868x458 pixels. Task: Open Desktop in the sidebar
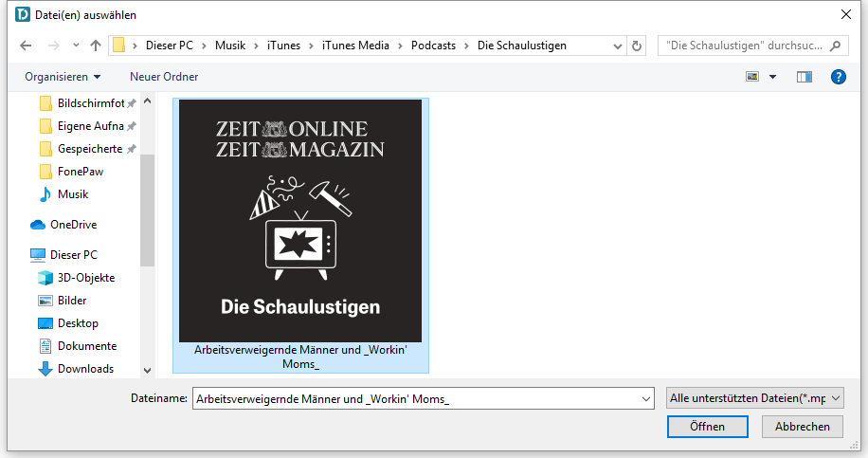pos(68,322)
